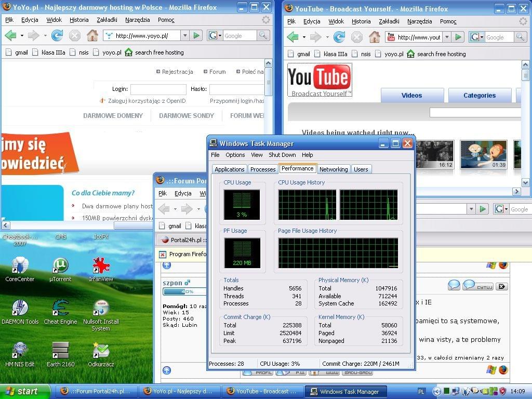Click Reload button in YouTube Firefox window

pos(339,37)
